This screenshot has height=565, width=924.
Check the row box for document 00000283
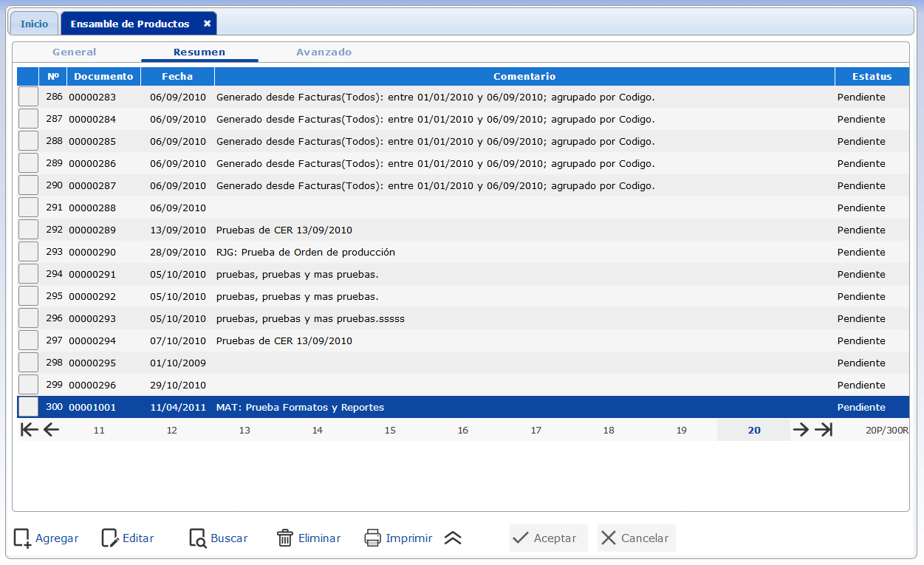28,97
